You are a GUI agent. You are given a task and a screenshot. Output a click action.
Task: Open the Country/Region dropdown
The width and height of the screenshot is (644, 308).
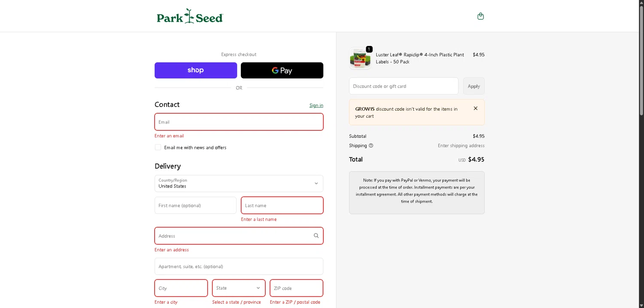pyautogui.click(x=239, y=184)
